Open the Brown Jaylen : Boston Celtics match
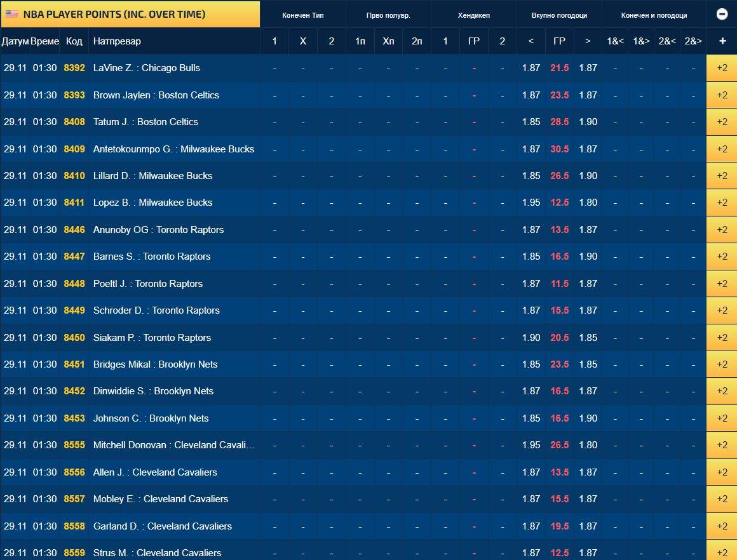 tap(156, 95)
